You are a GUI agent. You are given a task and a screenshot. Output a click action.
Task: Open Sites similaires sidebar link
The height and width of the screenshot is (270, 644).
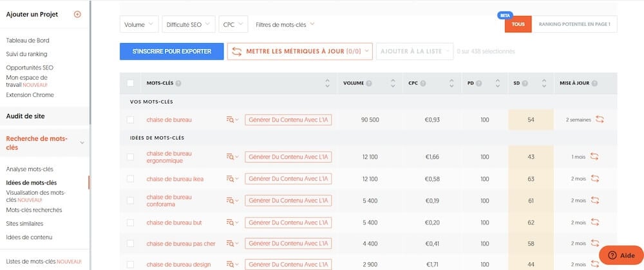(24, 223)
